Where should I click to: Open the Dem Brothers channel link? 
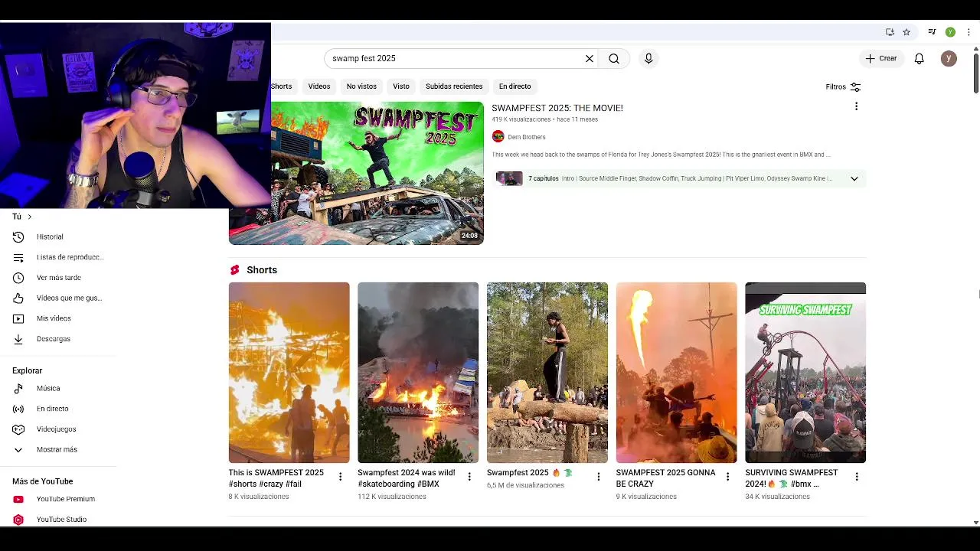click(527, 137)
